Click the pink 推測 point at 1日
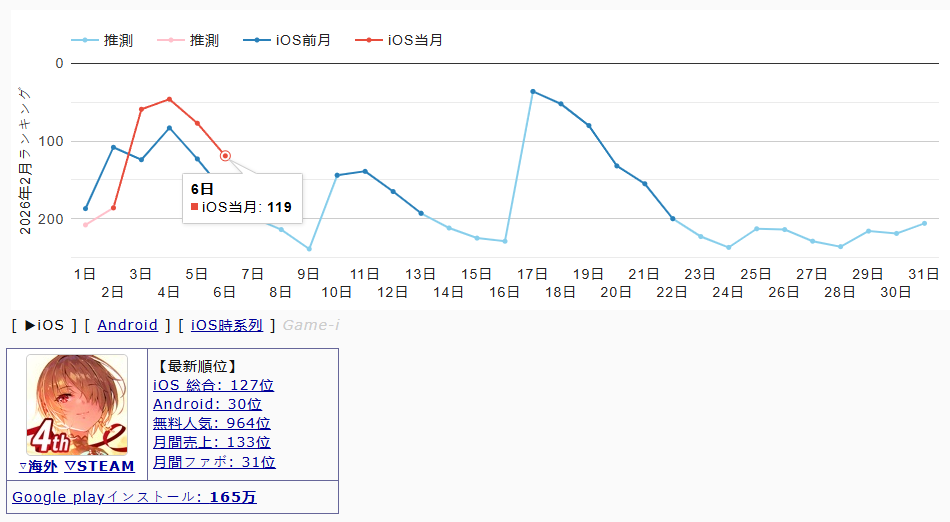950x522 pixels. (x=85, y=225)
